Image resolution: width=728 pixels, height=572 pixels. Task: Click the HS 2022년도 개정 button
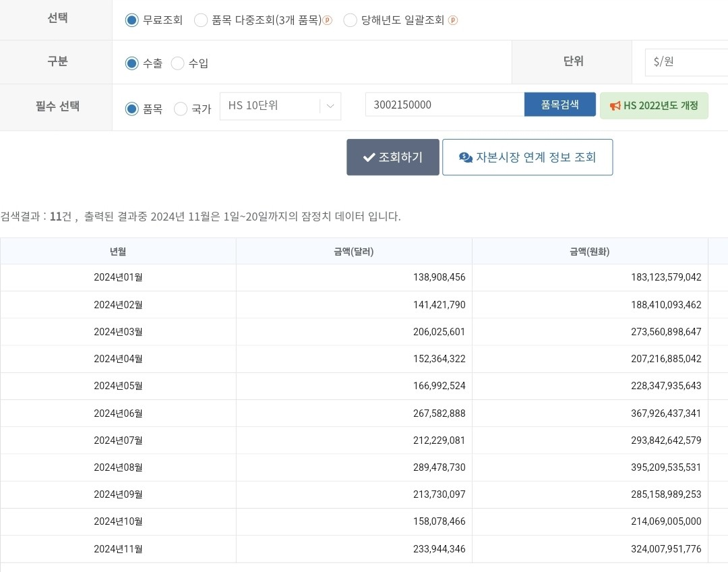[654, 106]
